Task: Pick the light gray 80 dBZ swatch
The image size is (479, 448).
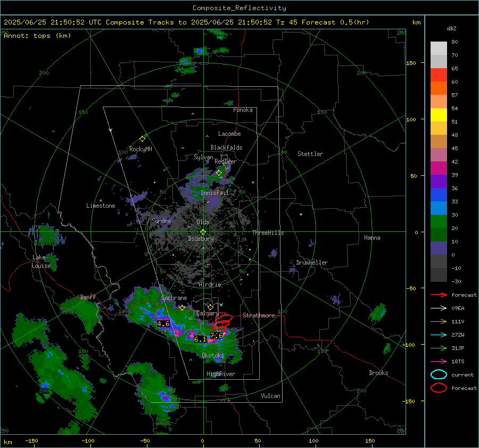Action: coord(439,48)
